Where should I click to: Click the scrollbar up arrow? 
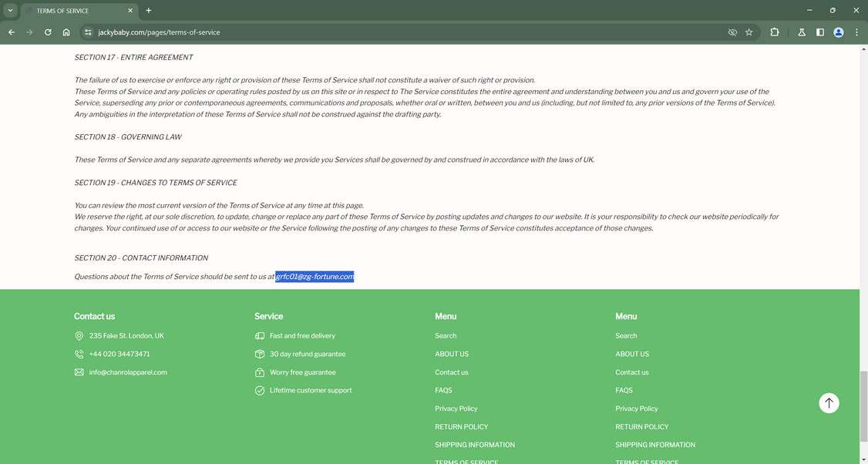pyautogui.click(x=863, y=49)
